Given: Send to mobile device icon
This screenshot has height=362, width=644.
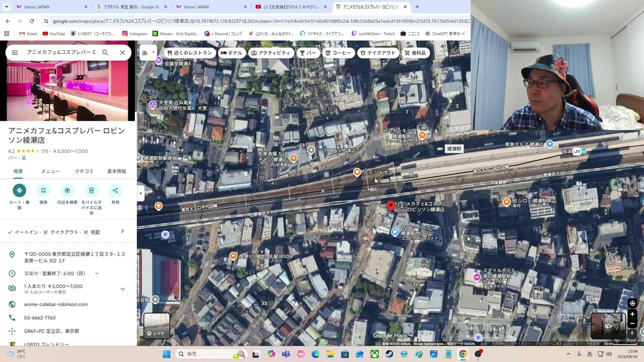Looking at the screenshot, I should pos(91,191).
